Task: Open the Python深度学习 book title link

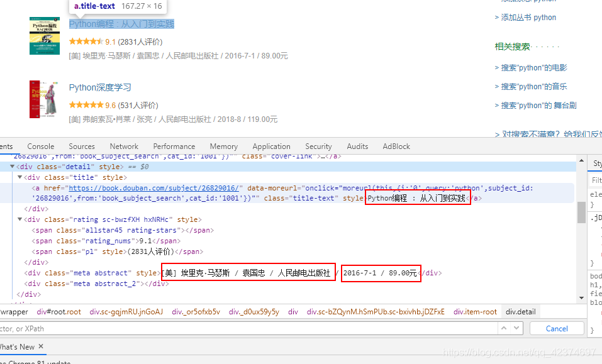Action: [x=100, y=87]
